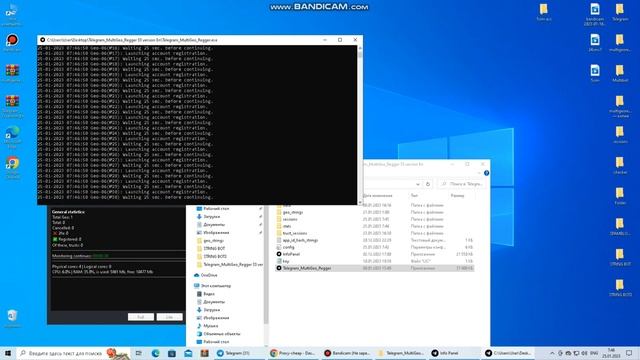640x360 pixels.
Task: Select Объемные объекты in the navigation pane
Action: (218, 334)
